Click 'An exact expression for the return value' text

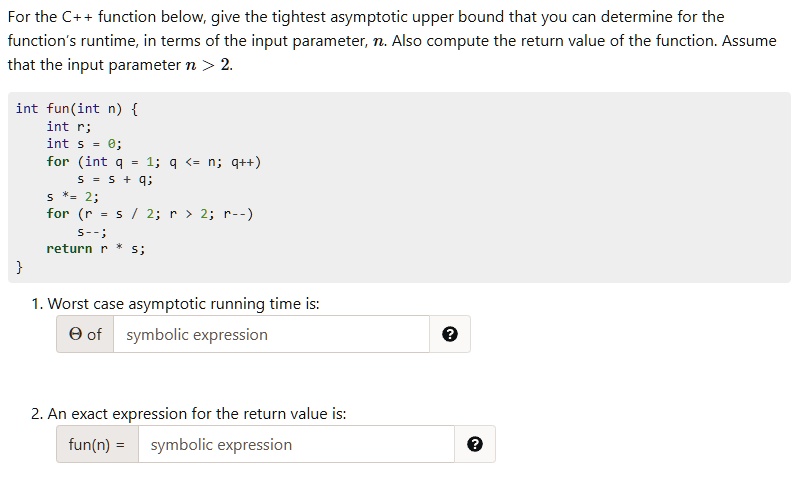(197, 413)
